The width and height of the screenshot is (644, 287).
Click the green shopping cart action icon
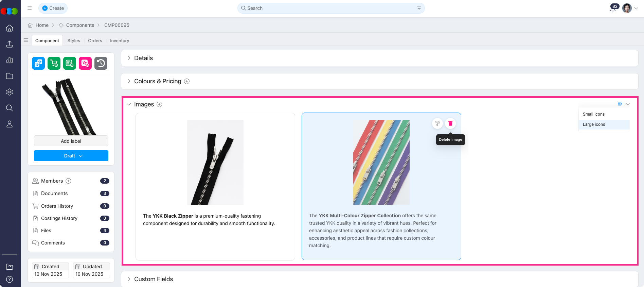54,63
